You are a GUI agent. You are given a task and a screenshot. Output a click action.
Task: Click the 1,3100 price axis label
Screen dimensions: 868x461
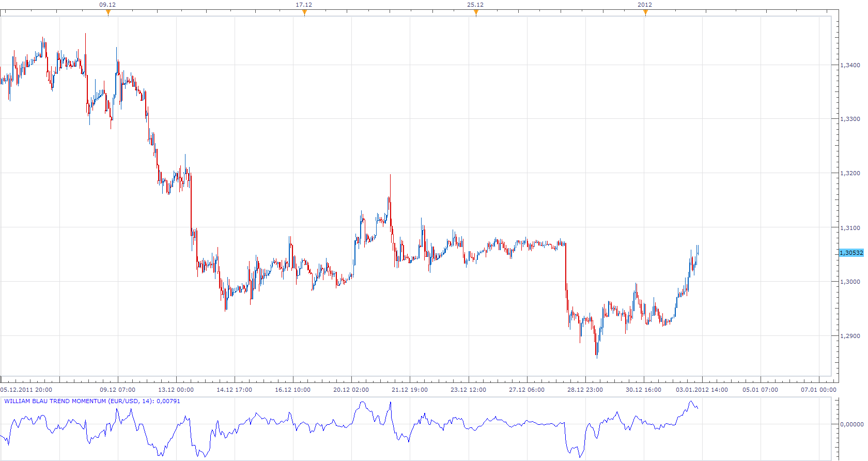click(850, 227)
